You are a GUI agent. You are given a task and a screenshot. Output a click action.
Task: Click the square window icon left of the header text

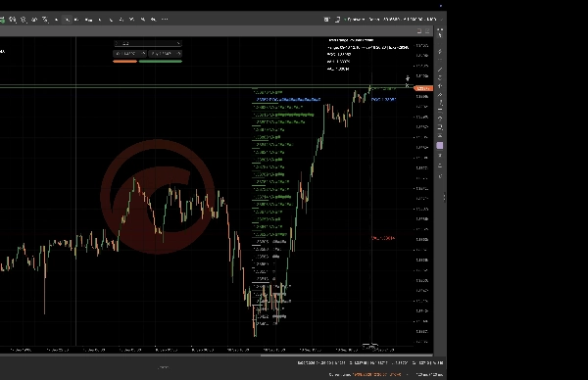point(326,20)
